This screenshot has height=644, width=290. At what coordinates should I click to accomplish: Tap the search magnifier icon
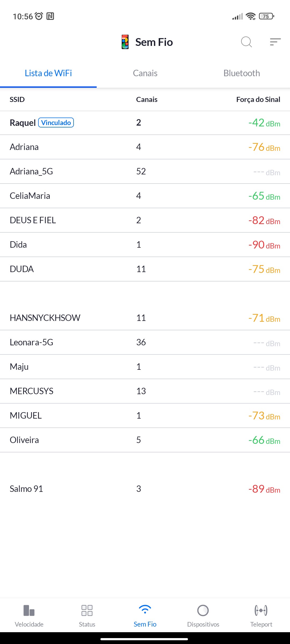pos(246,42)
